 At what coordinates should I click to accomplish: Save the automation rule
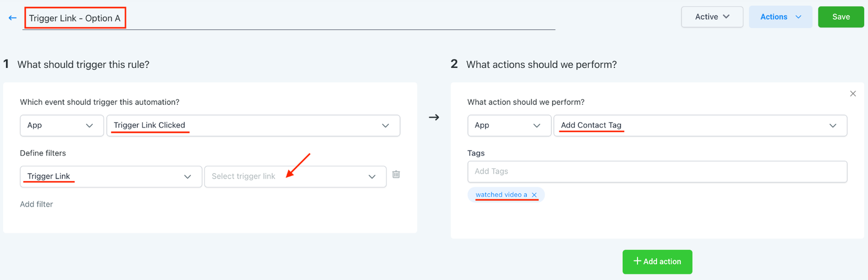point(840,17)
